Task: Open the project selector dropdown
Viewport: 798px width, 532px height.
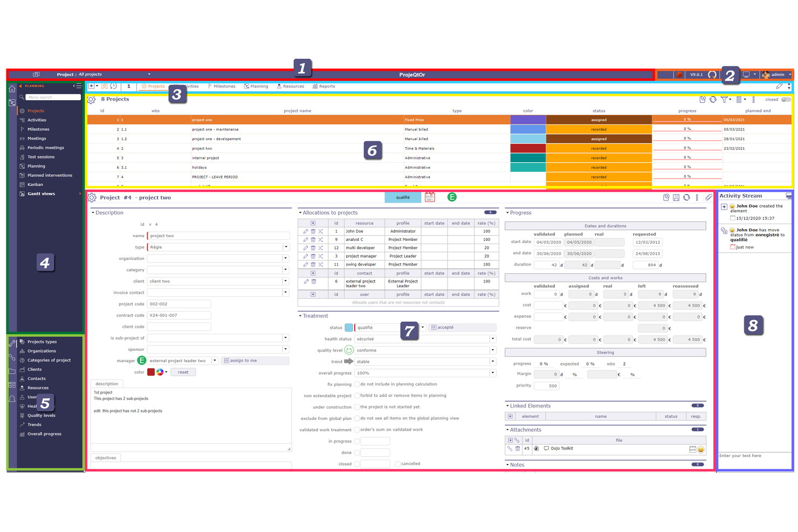Action: [149, 74]
